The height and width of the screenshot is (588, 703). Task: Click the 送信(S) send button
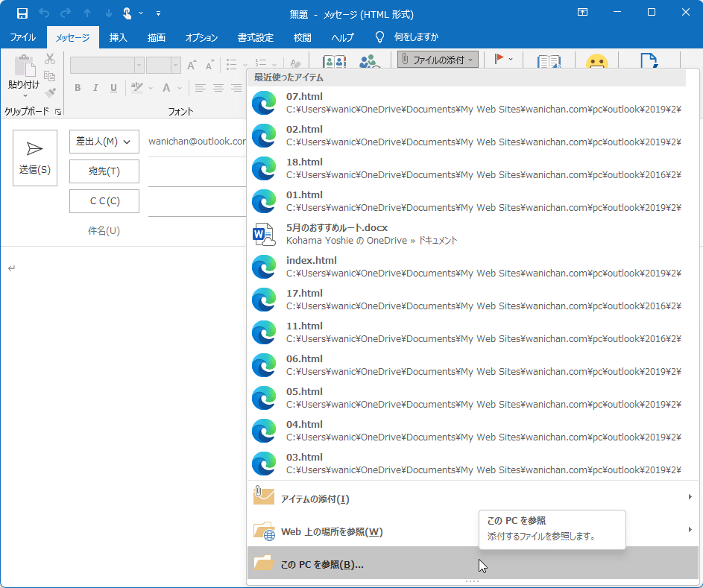pyautogui.click(x=35, y=158)
